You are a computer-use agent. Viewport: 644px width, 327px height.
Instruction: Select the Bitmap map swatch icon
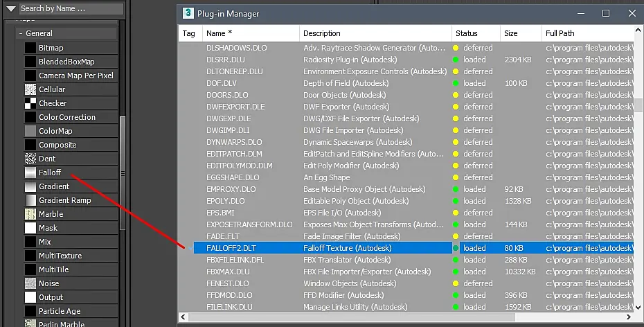[x=30, y=48]
